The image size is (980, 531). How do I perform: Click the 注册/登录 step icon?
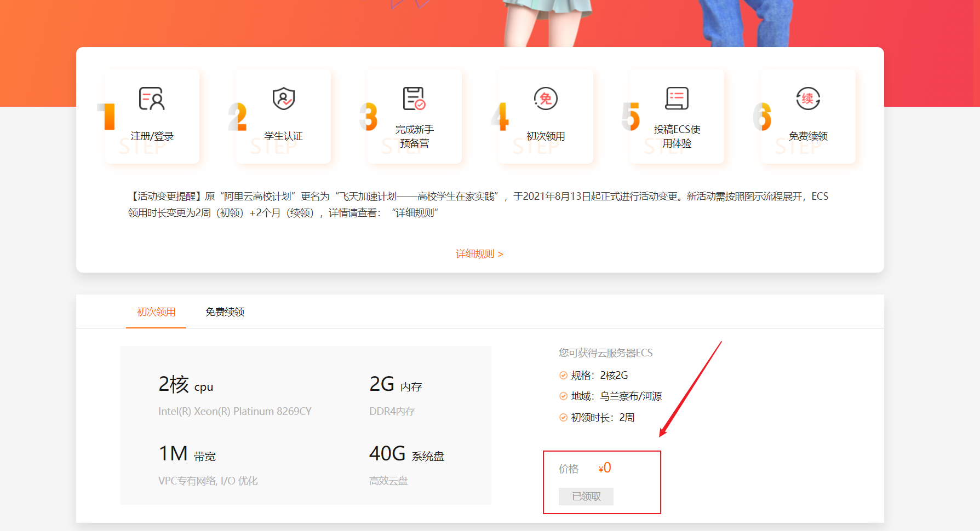[x=151, y=99]
